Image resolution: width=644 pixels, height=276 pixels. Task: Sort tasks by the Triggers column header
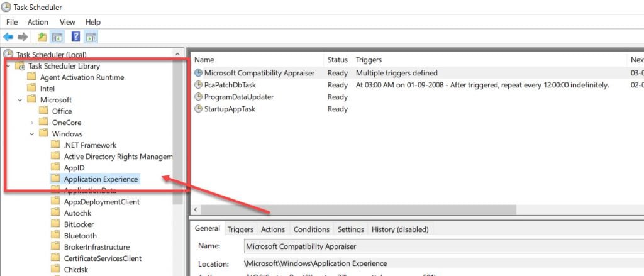point(489,60)
